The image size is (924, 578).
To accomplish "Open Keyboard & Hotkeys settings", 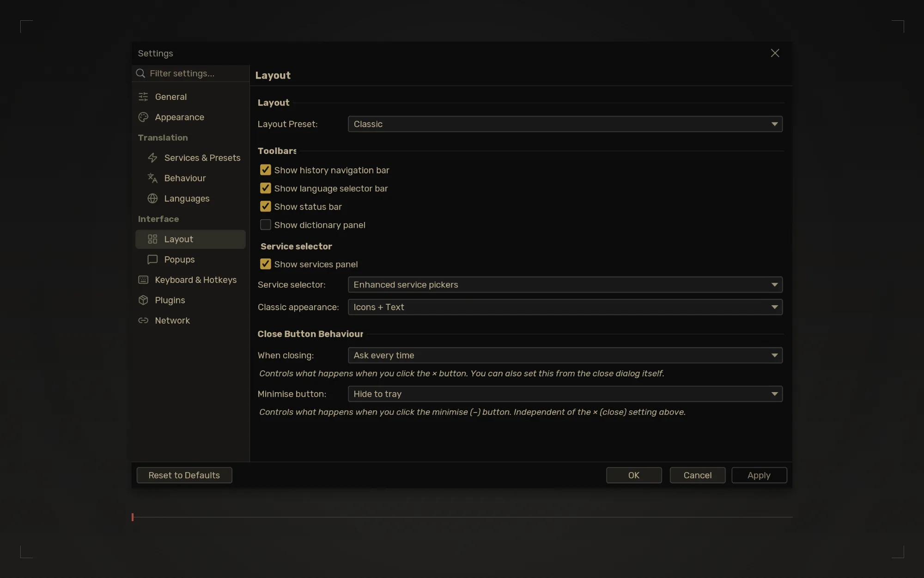I will pyautogui.click(x=190, y=280).
